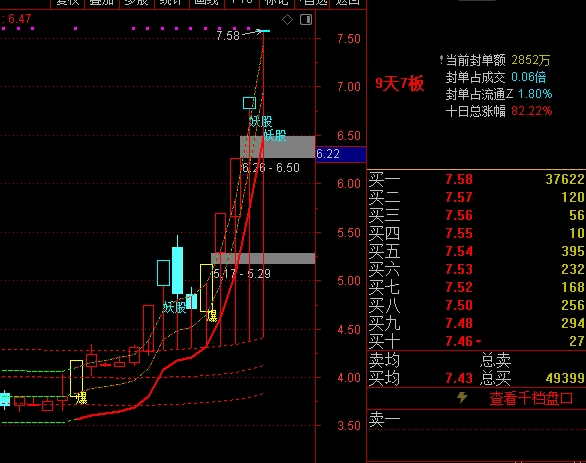Viewport: 586px width, 463px height.
Task: Select the 买九 row at 7.48
Action: [476, 323]
